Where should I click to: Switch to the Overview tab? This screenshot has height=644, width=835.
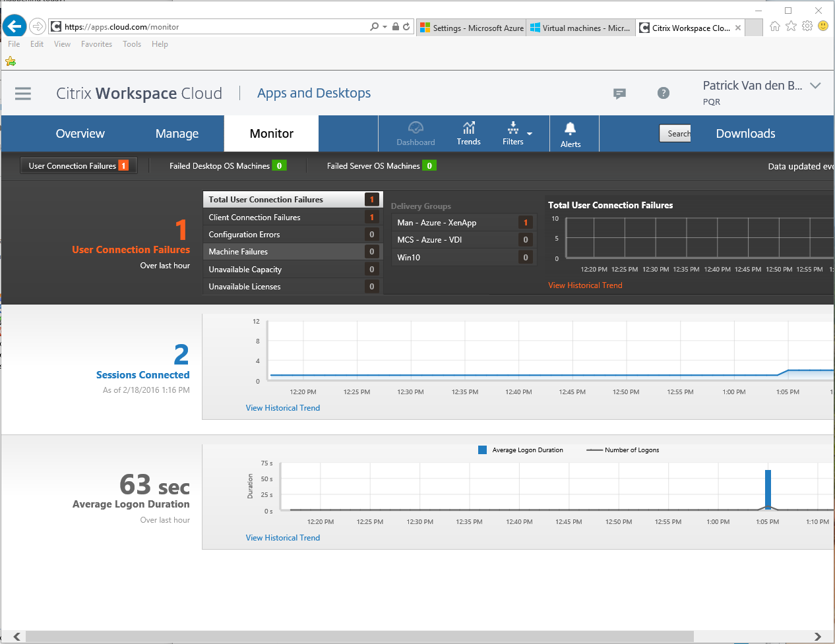pos(80,133)
